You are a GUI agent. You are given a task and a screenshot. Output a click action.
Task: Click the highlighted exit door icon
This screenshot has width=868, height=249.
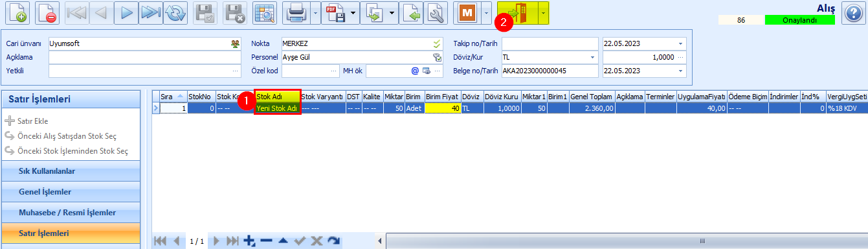pyautogui.click(x=518, y=13)
